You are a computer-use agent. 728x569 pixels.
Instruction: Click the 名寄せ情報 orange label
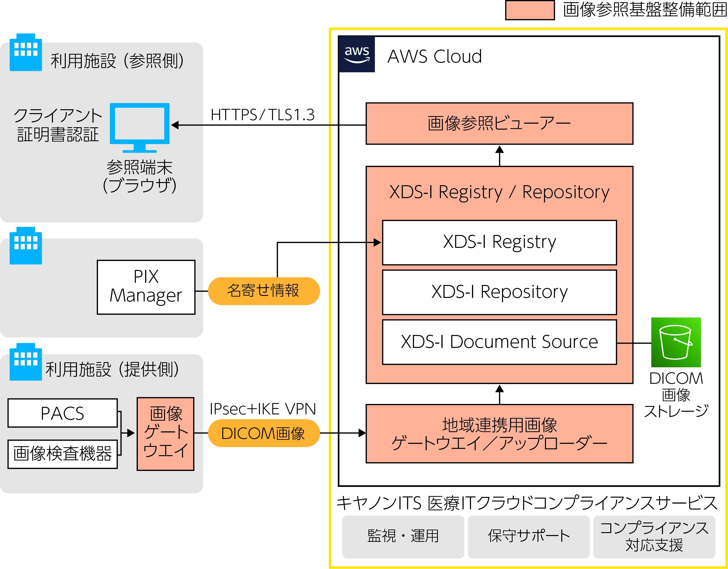click(264, 291)
